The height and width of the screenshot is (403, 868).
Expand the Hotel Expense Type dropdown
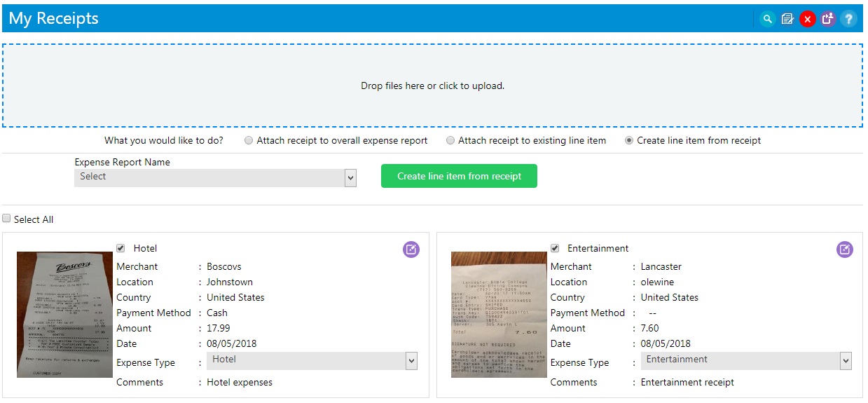tap(312, 361)
